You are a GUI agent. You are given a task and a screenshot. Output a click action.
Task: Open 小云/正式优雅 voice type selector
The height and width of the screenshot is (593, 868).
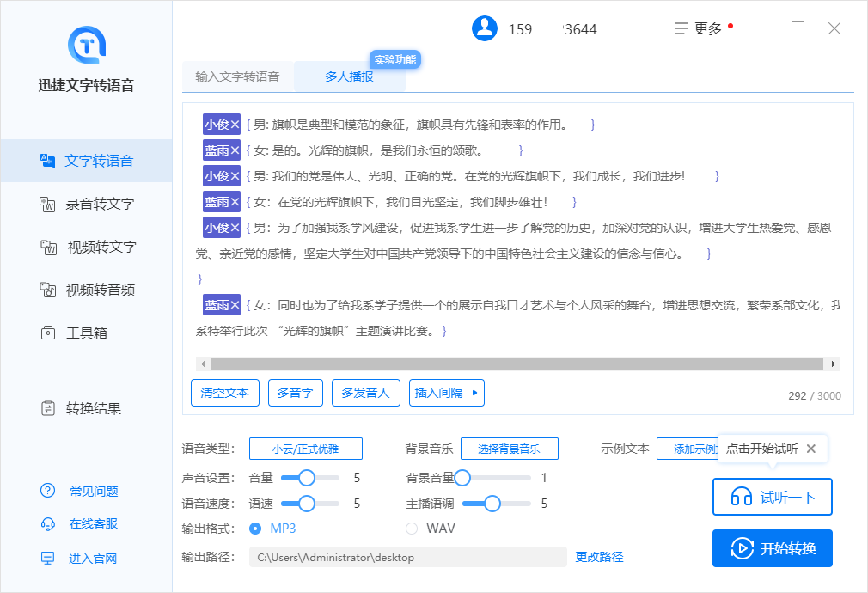pos(305,449)
